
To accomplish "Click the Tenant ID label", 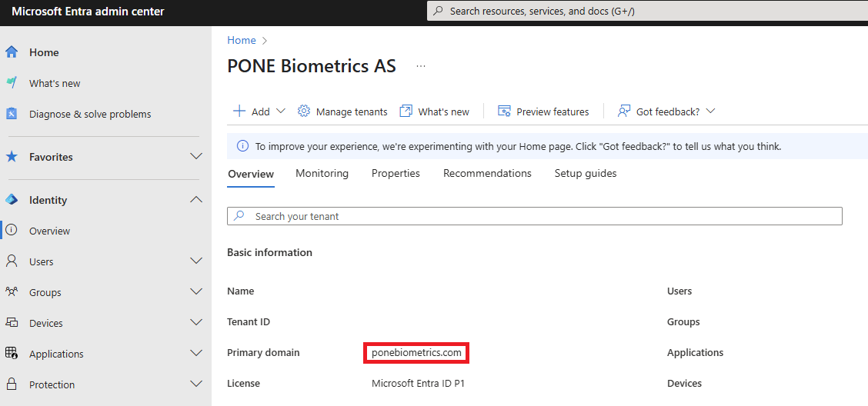I will pyautogui.click(x=249, y=321).
